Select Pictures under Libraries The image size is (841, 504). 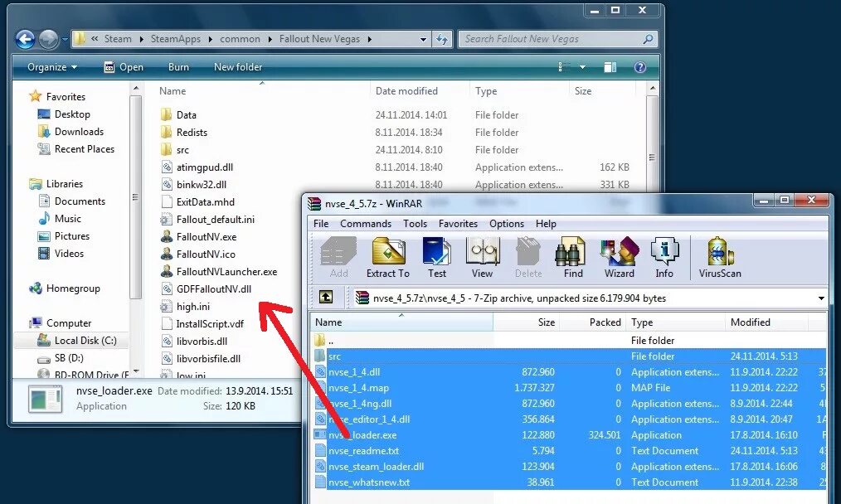(63, 236)
